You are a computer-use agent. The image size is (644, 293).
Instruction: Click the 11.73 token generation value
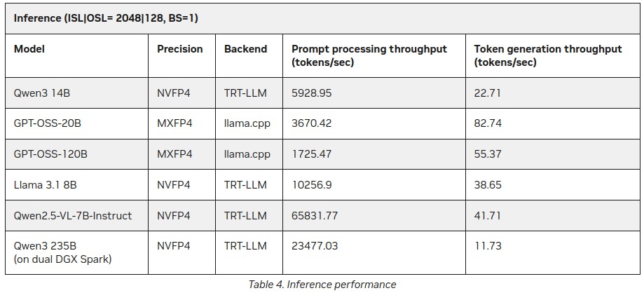click(486, 247)
